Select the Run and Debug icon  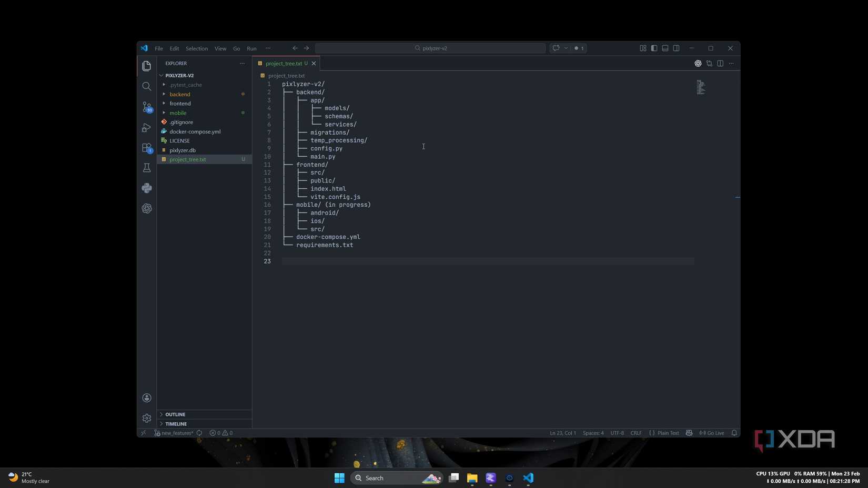(x=146, y=127)
